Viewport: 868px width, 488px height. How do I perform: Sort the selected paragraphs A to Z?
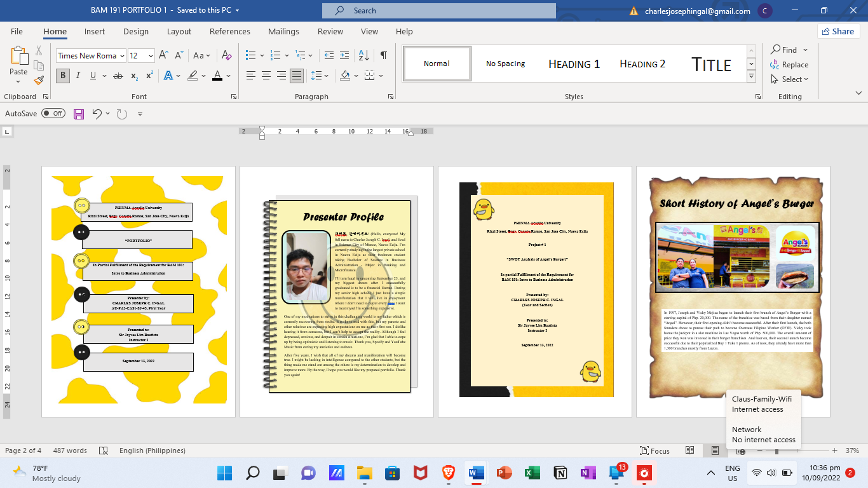(x=365, y=55)
